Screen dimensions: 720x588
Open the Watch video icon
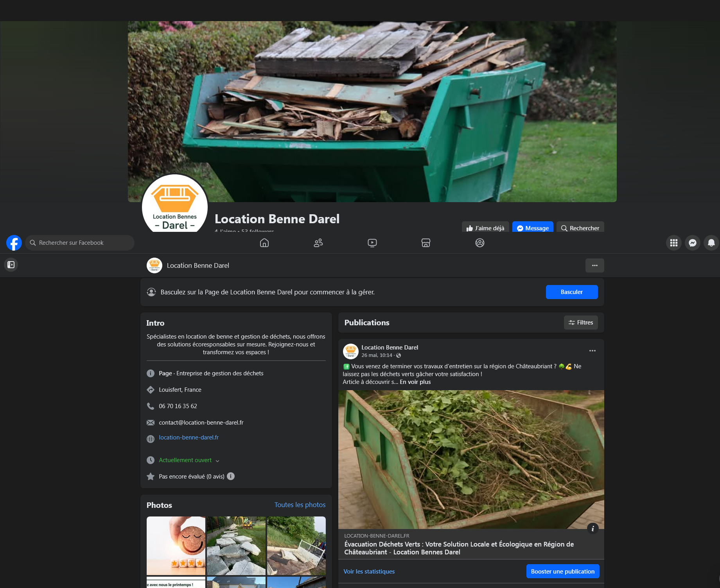(x=372, y=243)
